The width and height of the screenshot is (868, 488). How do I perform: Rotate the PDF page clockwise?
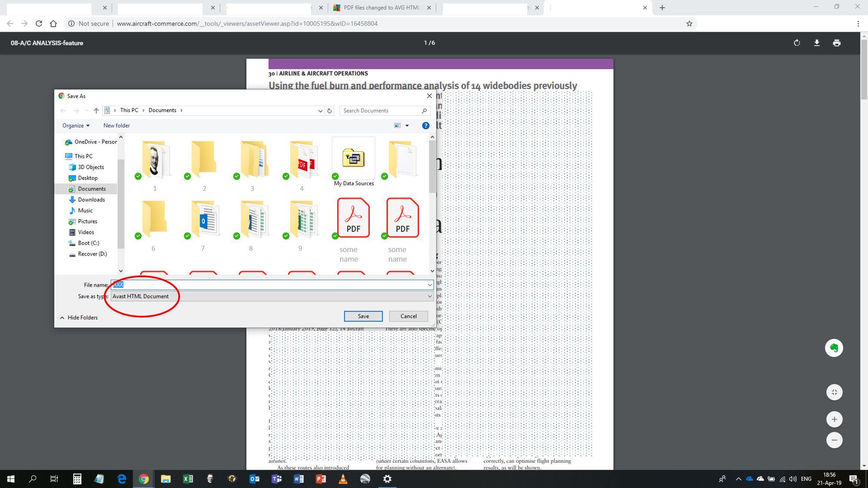pos(797,43)
